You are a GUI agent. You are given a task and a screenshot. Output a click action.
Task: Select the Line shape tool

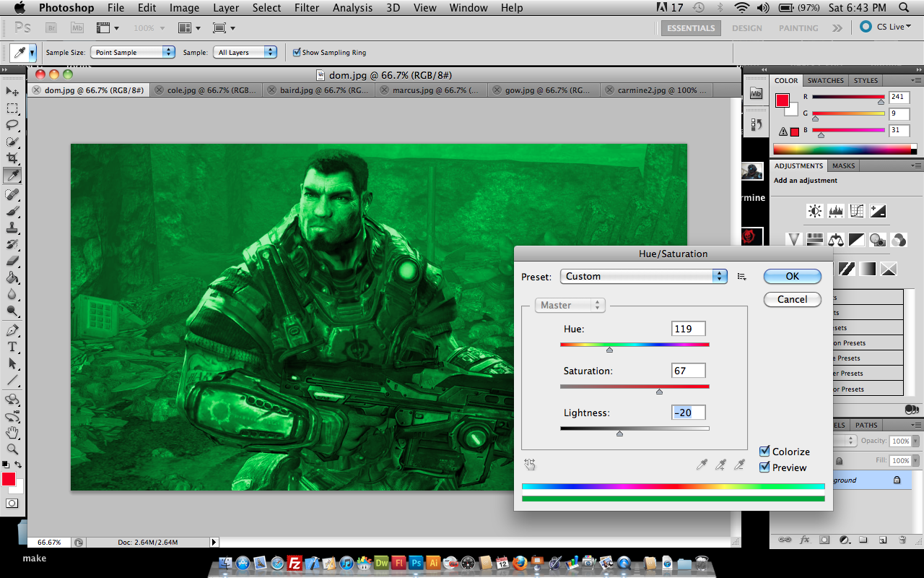pyautogui.click(x=12, y=380)
